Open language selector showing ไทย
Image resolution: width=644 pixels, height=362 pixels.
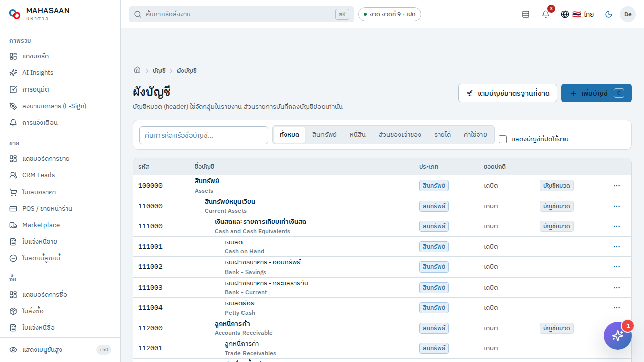pyautogui.click(x=578, y=14)
